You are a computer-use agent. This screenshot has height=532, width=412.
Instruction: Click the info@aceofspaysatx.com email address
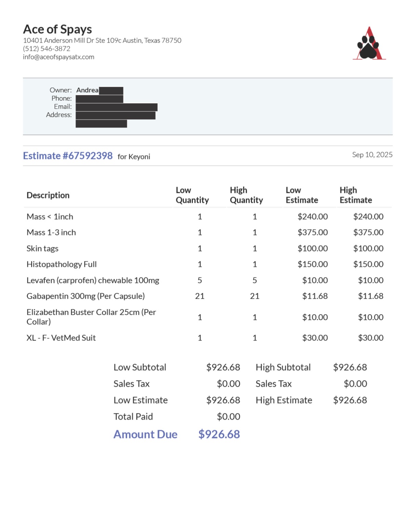click(58, 57)
